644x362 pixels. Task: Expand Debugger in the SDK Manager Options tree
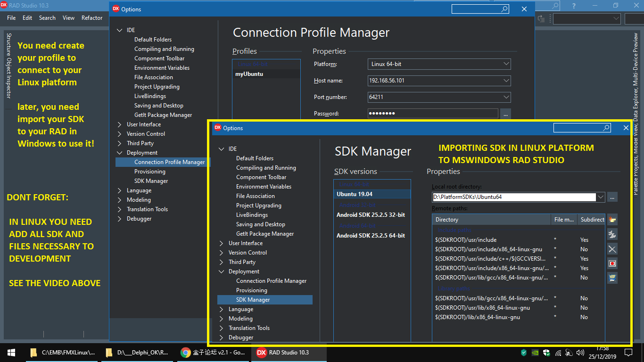(x=222, y=337)
